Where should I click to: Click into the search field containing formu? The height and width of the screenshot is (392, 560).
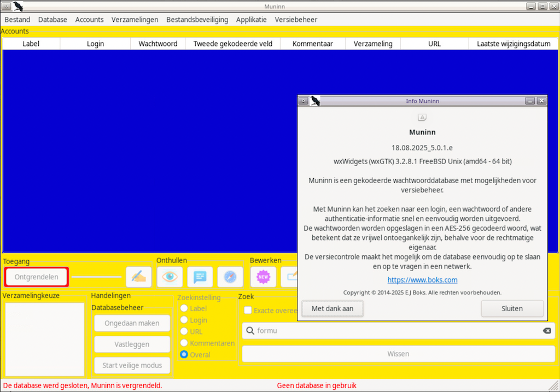tap(398, 331)
